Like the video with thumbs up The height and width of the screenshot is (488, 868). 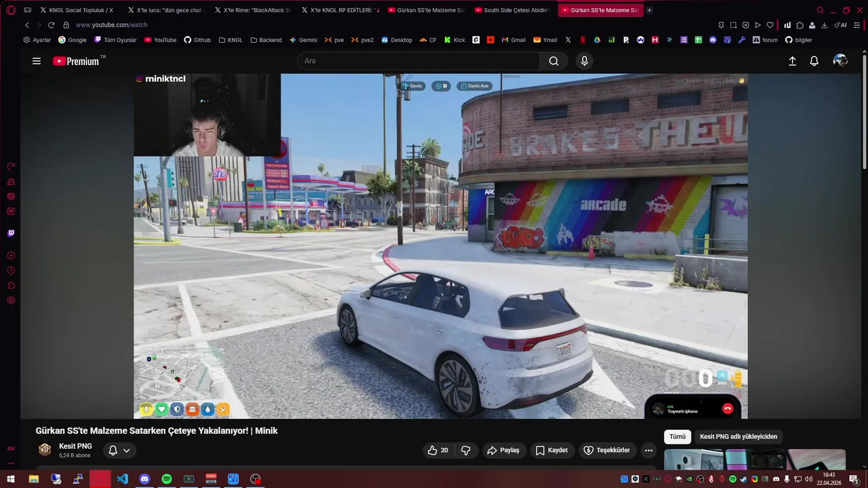(437, 450)
